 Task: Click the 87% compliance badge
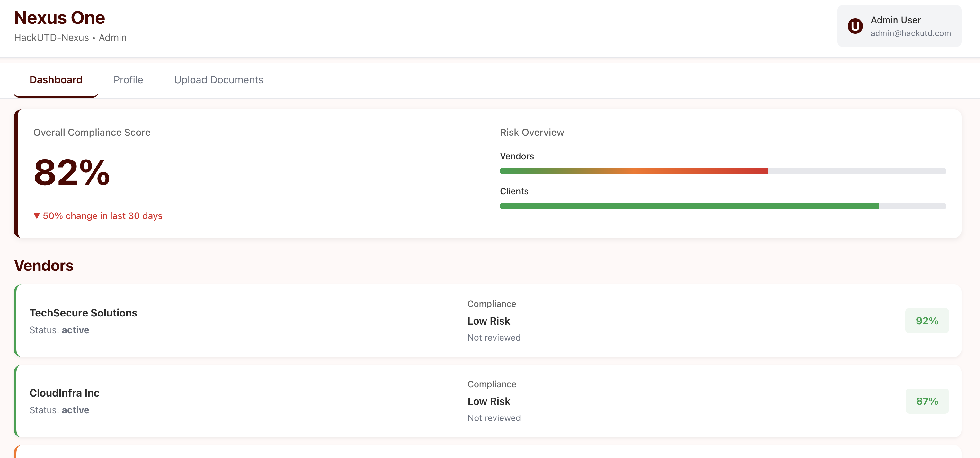[x=926, y=401]
